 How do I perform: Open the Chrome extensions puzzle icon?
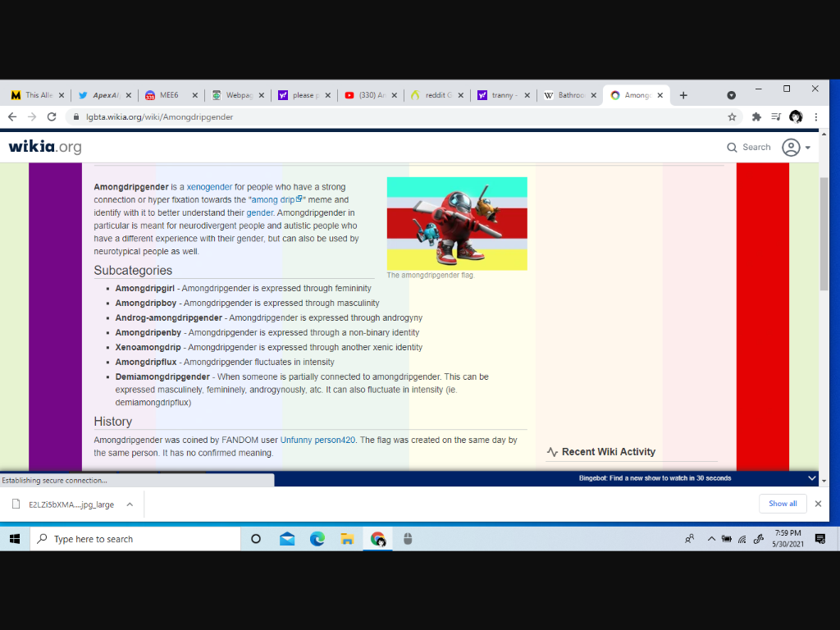(756, 116)
